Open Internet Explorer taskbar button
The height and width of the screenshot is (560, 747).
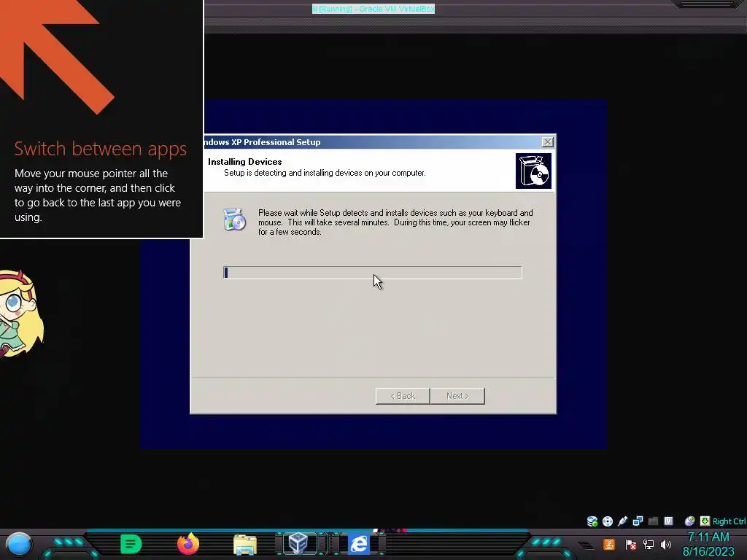(x=359, y=544)
